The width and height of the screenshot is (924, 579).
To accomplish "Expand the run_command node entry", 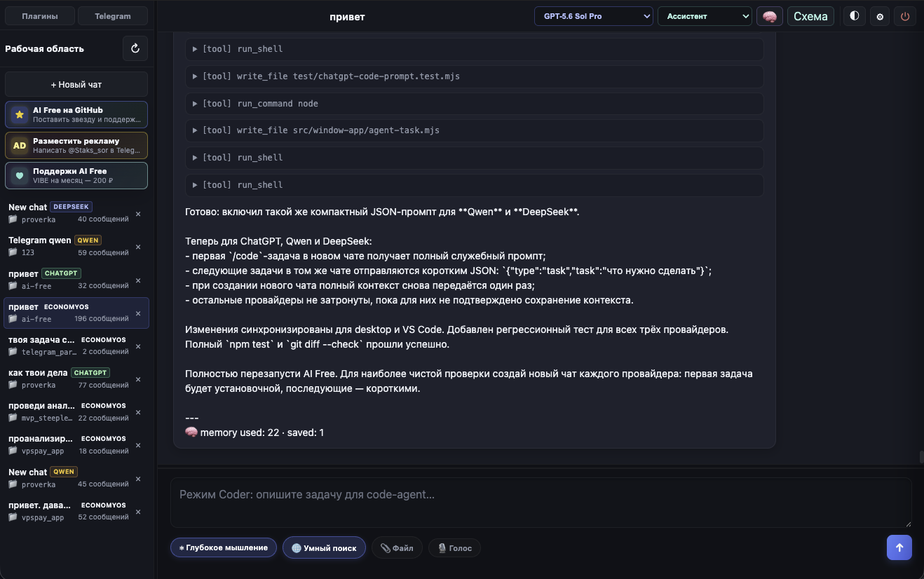I will point(475,104).
